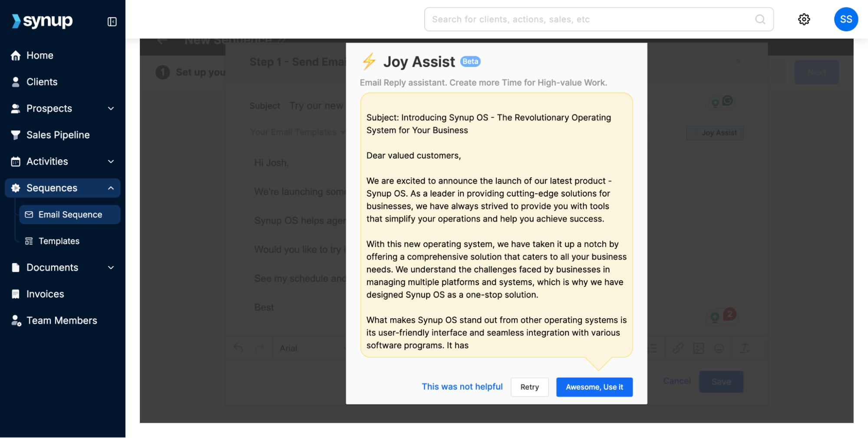Click the undo arrow icon

[238, 348]
